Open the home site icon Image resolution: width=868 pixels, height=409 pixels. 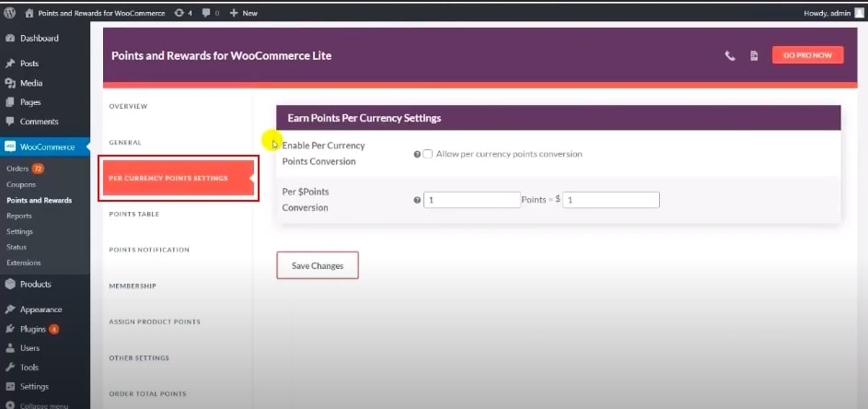pos(29,13)
